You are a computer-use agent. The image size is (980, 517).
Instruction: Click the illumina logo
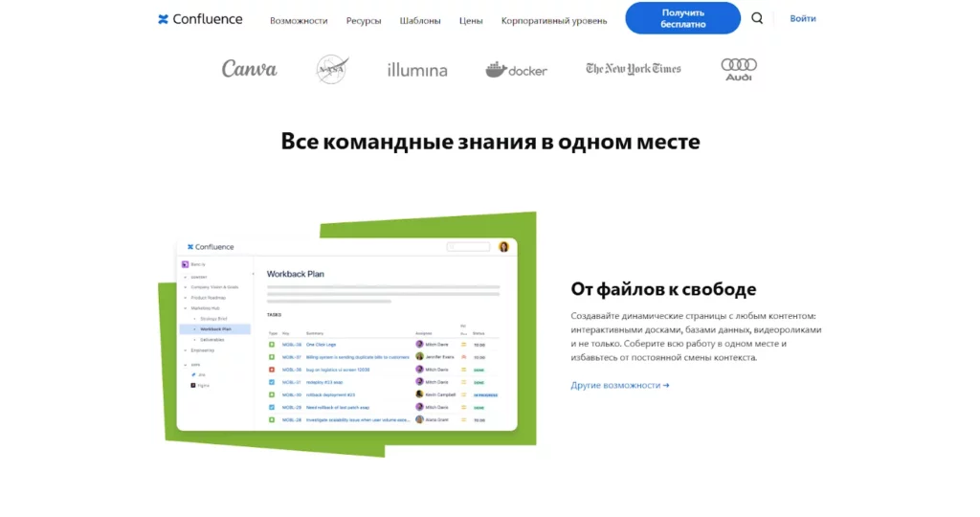click(x=417, y=69)
